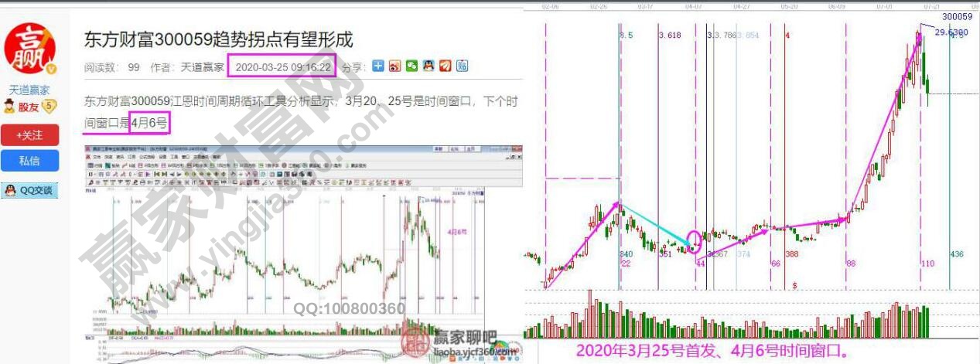This screenshot has width=980, height=364.
Task: Click the 股友 member badge icon
Action: pos(11,107)
